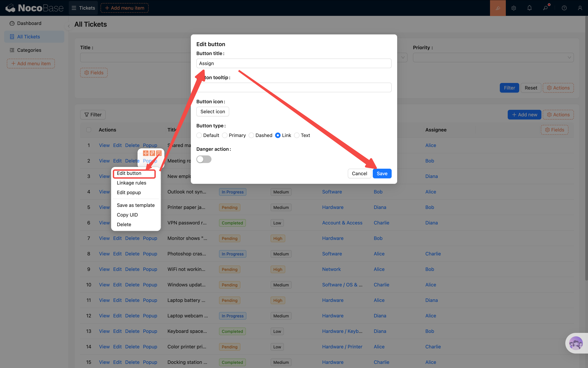This screenshot has width=588, height=368.
Task: Click Select icon button
Action: click(x=213, y=112)
